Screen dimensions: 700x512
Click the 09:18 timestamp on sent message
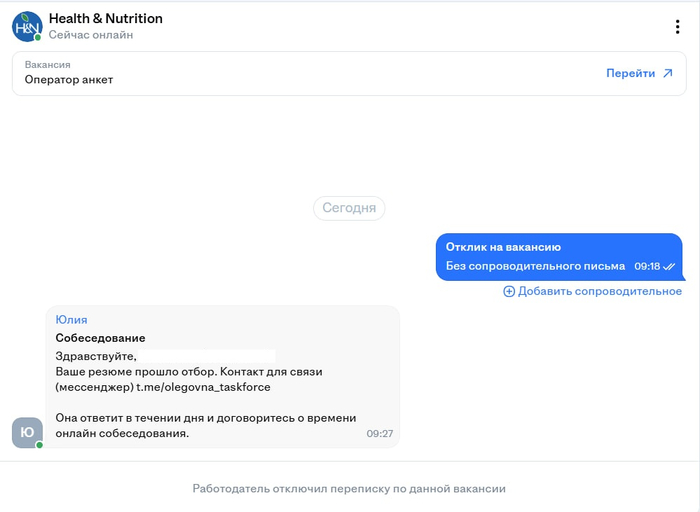point(647,267)
